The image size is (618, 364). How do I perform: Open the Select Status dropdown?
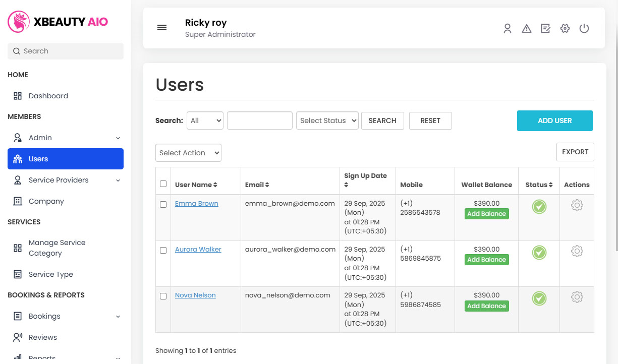pos(327,120)
